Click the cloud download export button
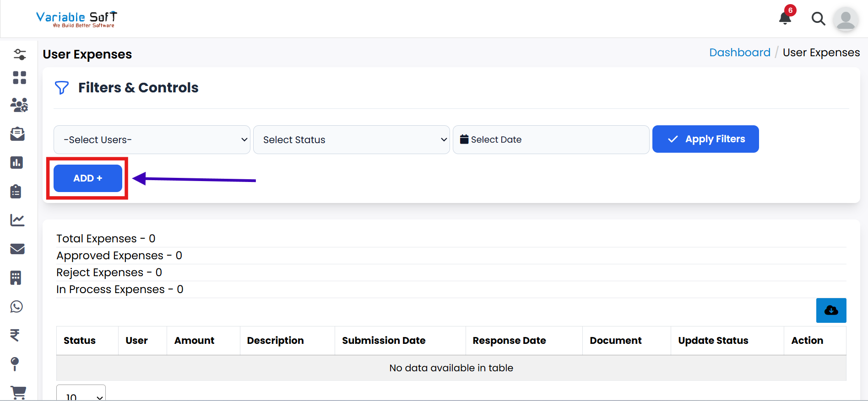868x401 pixels. [831, 310]
